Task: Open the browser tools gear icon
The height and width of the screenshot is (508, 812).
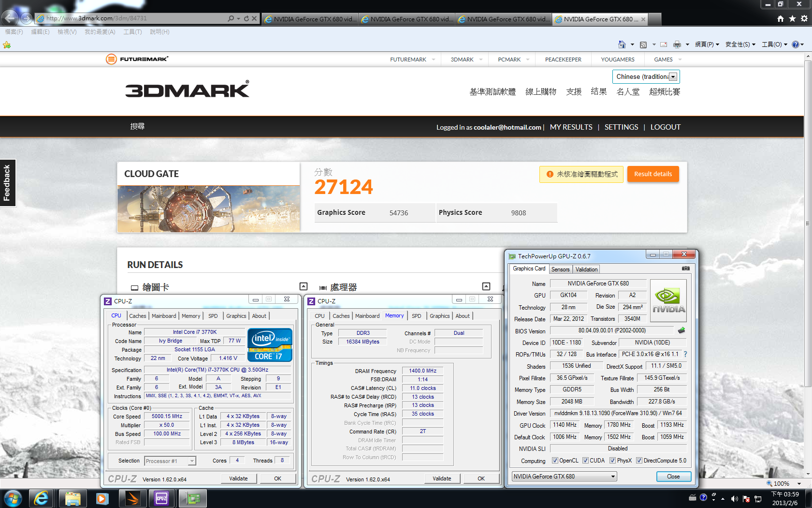Action: coord(804,18)
